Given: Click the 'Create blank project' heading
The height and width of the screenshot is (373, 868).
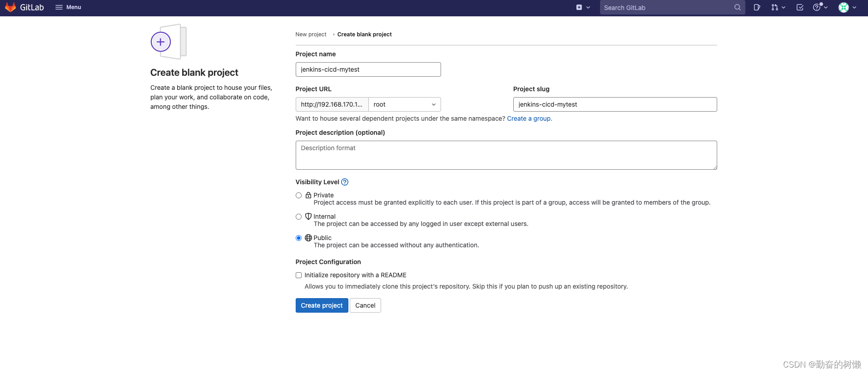Looking at the screenshot, I should click(x=194, y=73).
